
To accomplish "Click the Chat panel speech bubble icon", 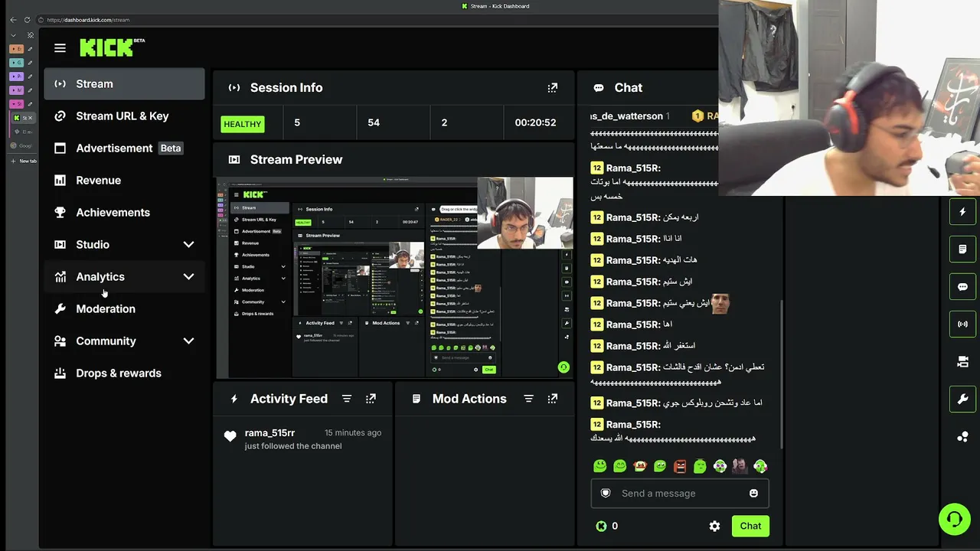I will pos(599,88).
